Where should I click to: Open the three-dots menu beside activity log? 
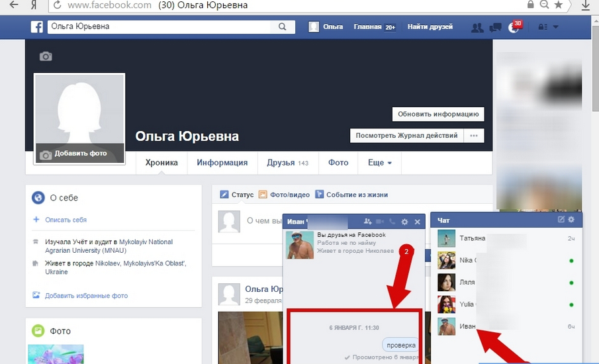coord(474,136)
